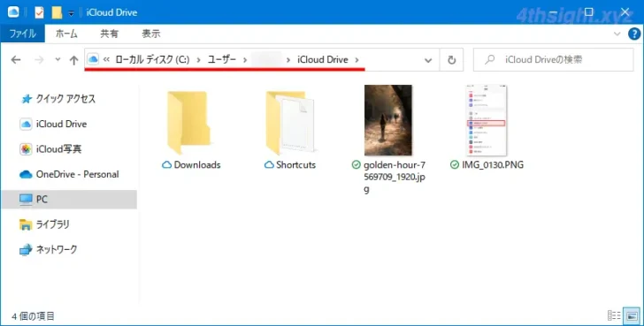644x326 pixels.
Task: Click the iCloud icon in the title bar
Action: (x=13, y=12)
